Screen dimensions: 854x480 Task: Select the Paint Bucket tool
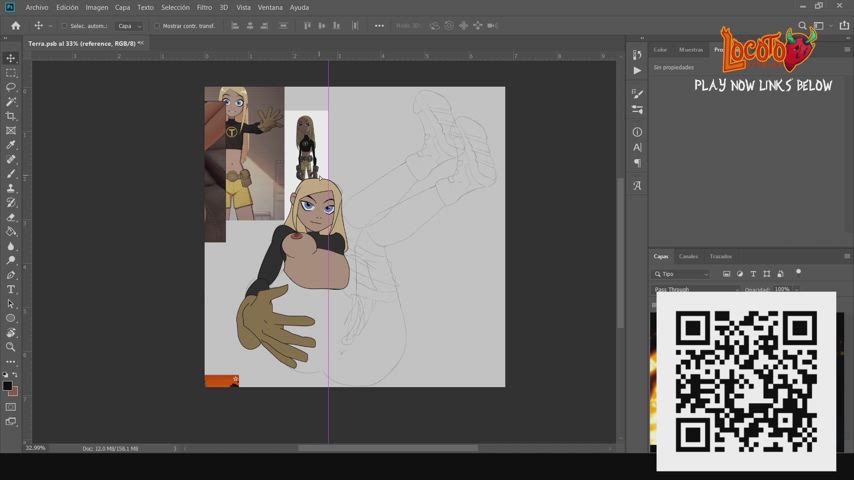(x=10, y=232)
